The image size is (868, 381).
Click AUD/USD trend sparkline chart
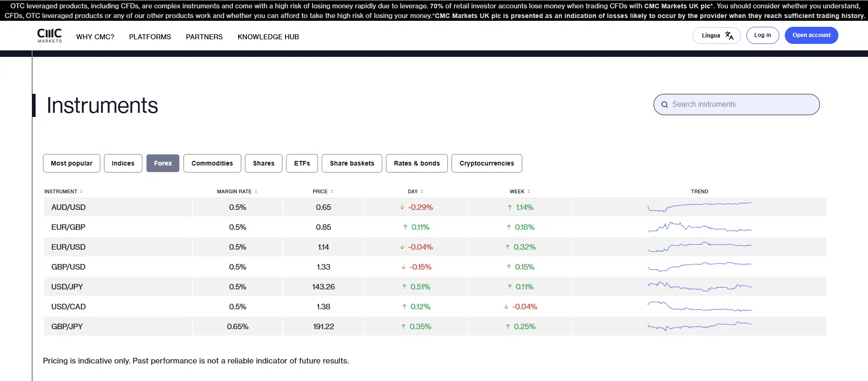(x=699, y=207)
